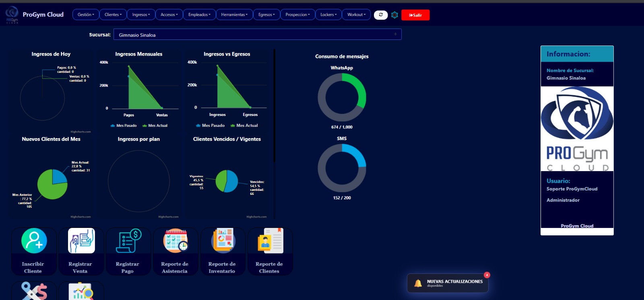Click Highcharts.com credit under Ingresos de Hoy
Screen dimensions: 644x300
coord(80,132)
